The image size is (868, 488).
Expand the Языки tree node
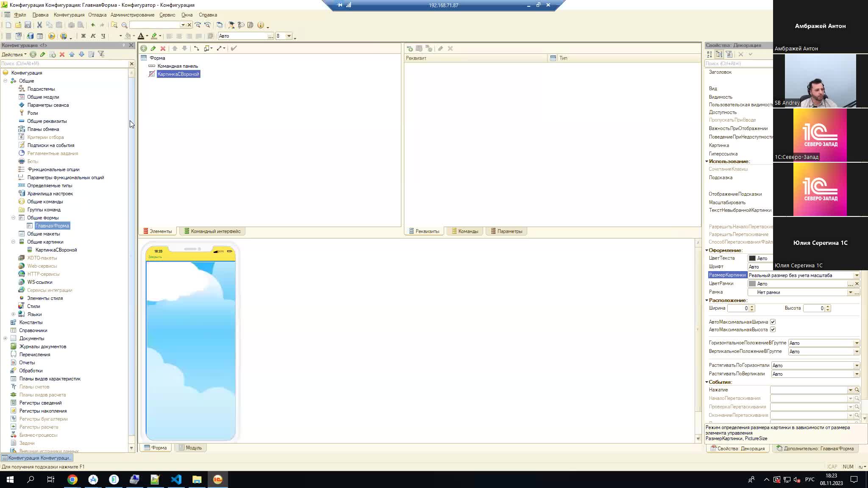click(x=13, y=314)
